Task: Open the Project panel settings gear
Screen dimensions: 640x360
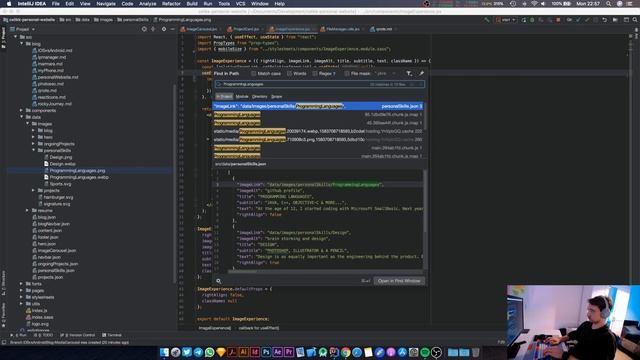Action: tap(164, 29)
